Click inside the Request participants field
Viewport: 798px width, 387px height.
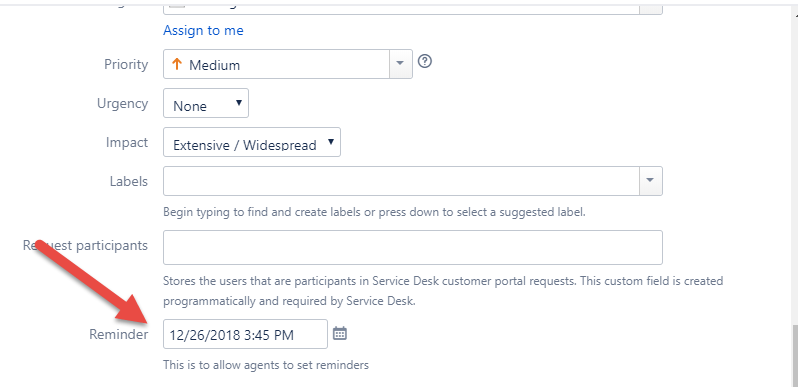tap(413, 247)
